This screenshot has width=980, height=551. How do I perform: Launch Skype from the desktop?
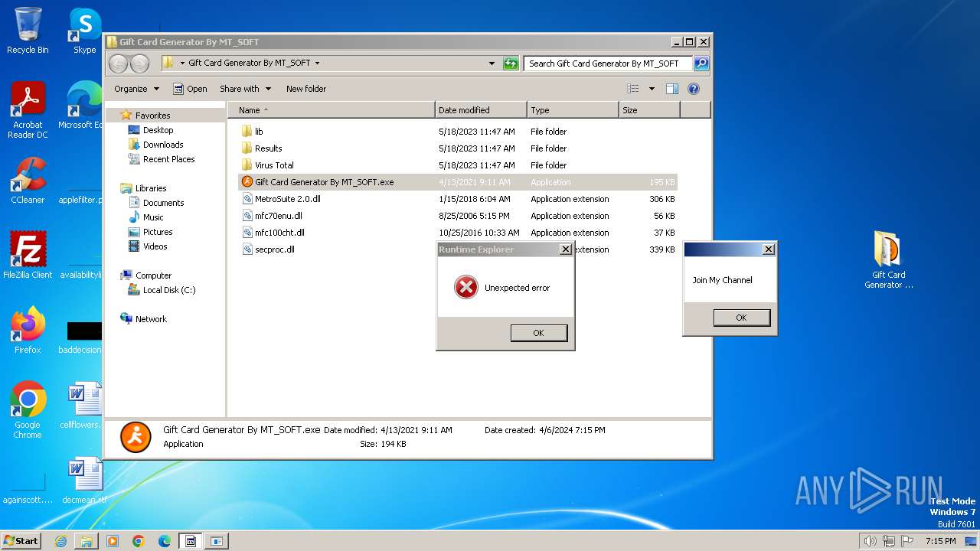click(x=84, y=31)
